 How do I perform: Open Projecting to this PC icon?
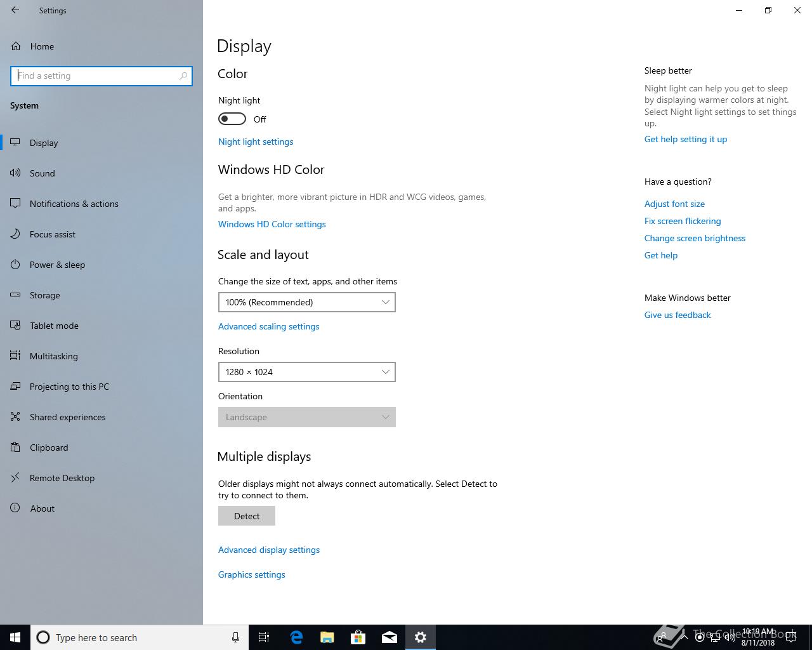(15, 387)
